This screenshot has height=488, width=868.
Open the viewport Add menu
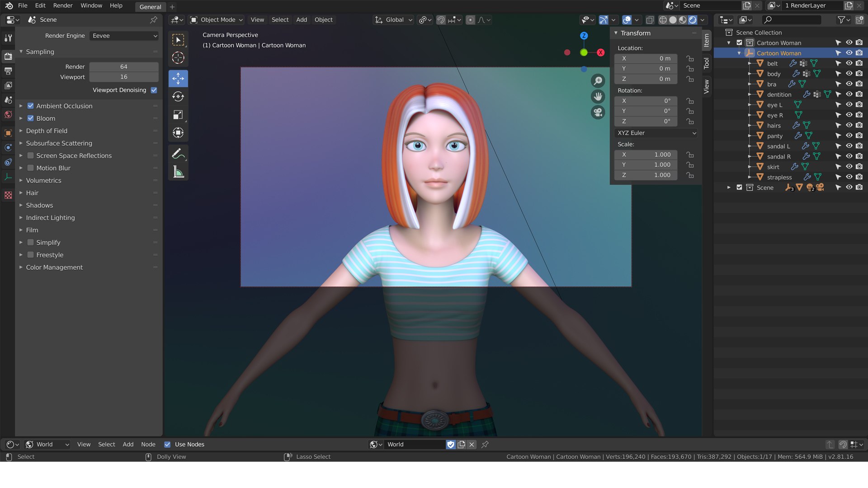[x=302, y=20]
